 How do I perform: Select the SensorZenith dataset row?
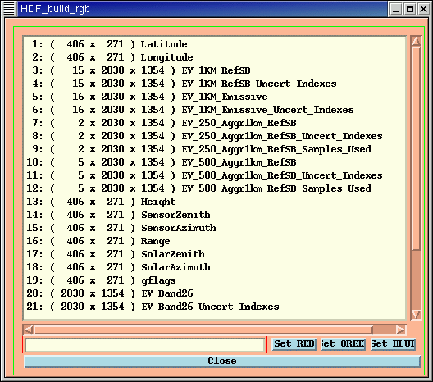214,215
